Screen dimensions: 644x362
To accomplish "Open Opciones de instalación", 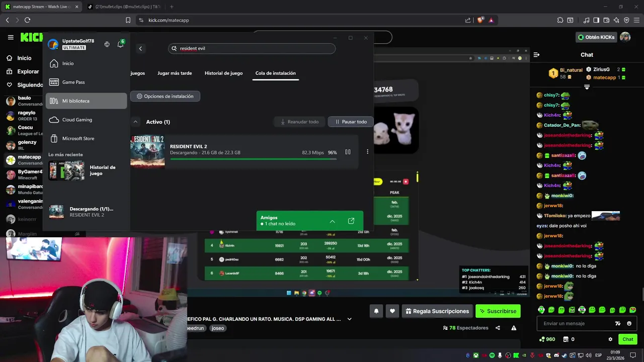I will 165,96.
